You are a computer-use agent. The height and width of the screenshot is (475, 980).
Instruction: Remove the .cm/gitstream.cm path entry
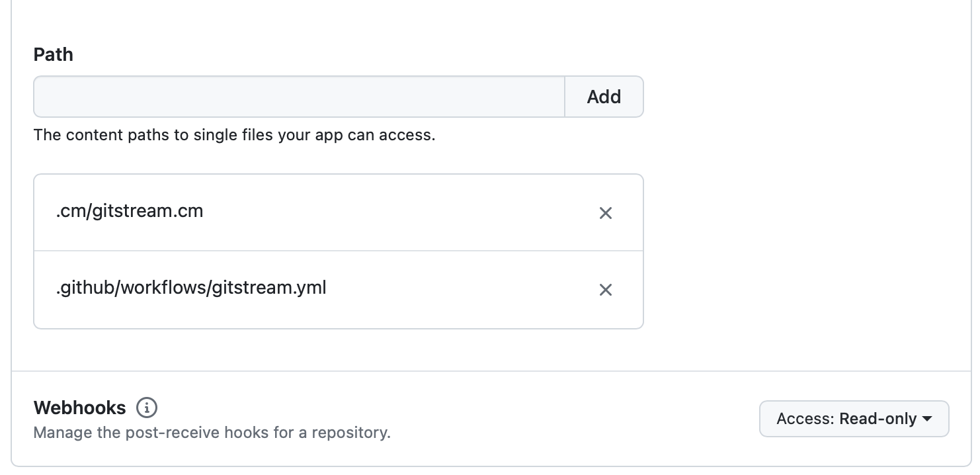coord(606,213)
